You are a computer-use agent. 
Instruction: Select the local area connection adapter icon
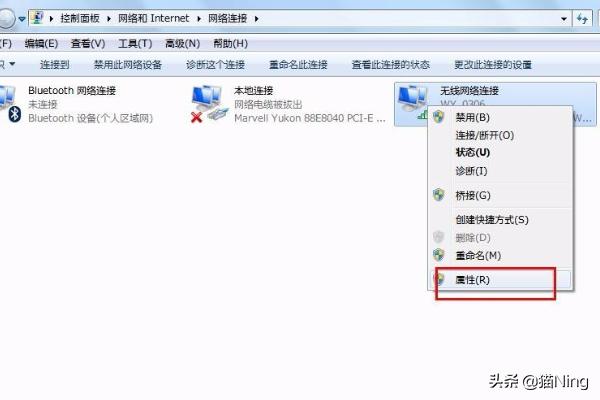[x=209, y=104]
